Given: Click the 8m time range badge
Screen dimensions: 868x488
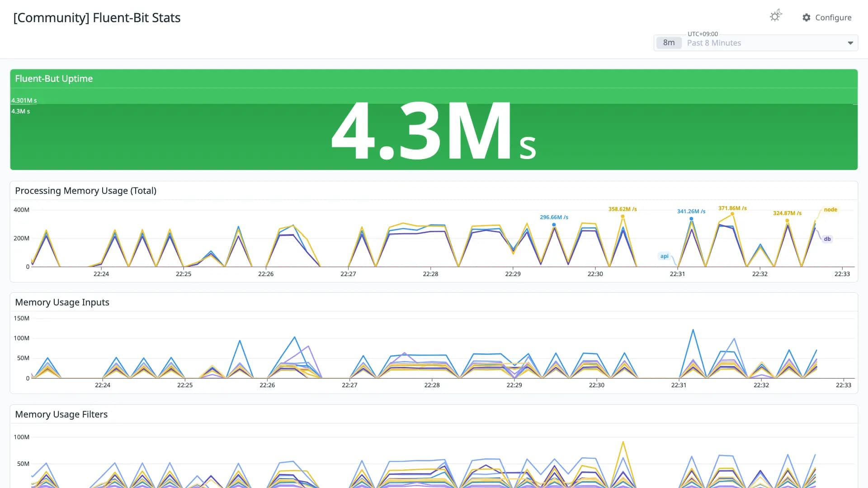Looking at the screenshot, I should coord(669,42).
